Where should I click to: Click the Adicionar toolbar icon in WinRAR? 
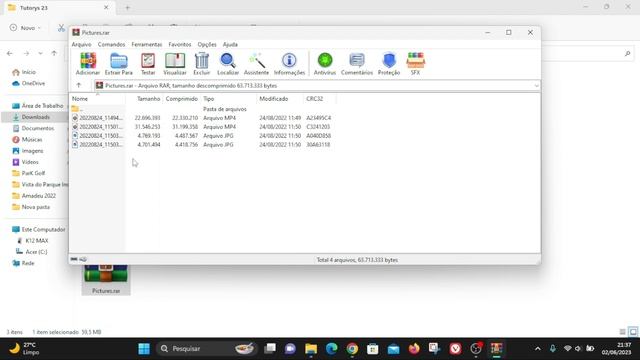click(88, 64)
